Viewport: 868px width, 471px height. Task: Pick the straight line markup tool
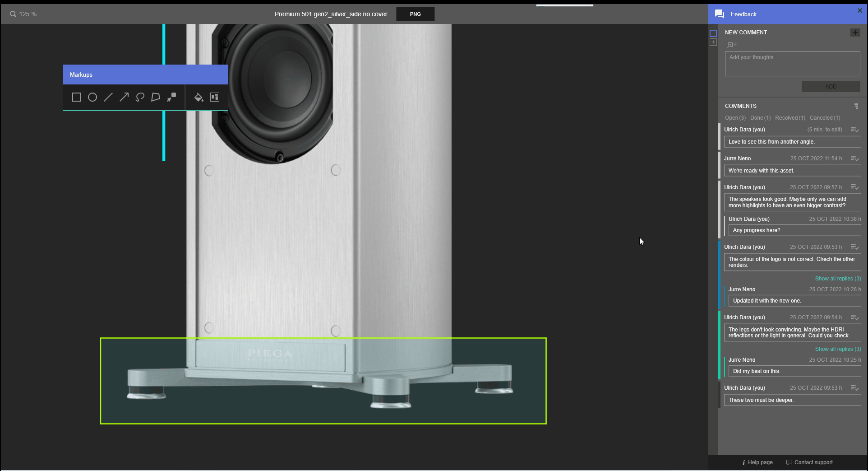click(108, 97)
